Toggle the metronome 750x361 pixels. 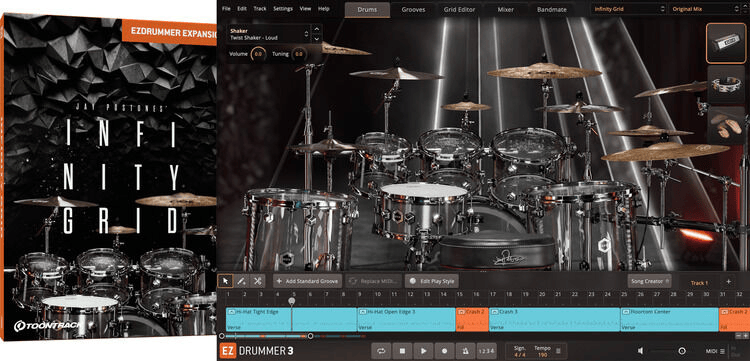click(x=465, y=350)
